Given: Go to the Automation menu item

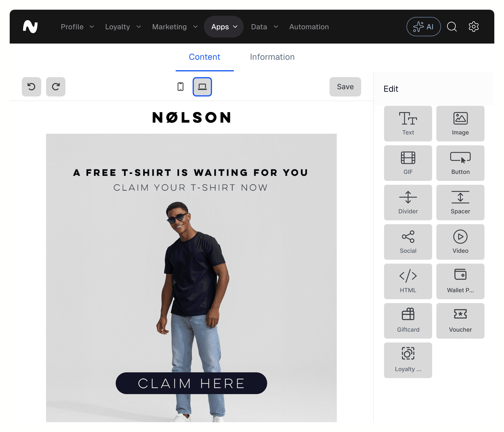Looking at the screenshot, I should (x=309, y=27).
